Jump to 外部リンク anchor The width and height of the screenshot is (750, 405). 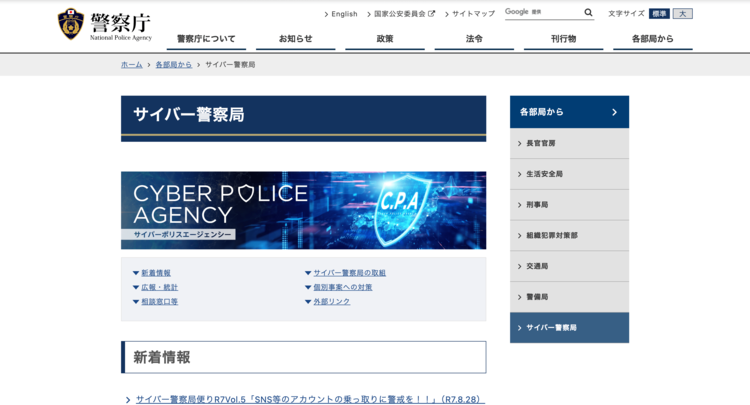(x=331, y=302)
